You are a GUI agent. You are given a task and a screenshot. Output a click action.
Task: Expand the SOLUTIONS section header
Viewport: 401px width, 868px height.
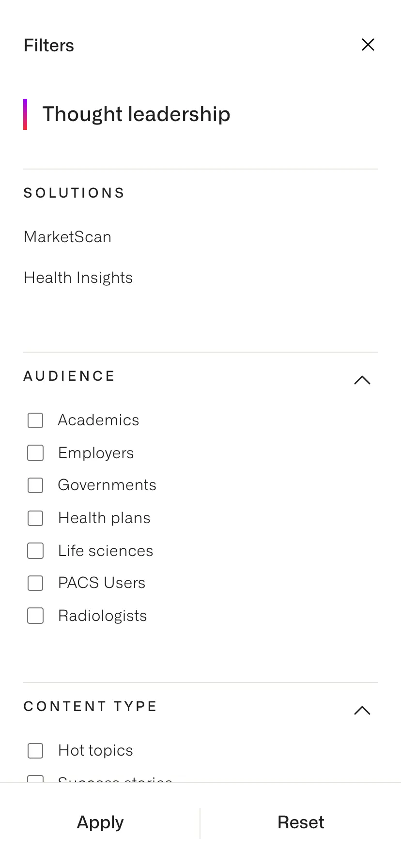point(74,192)
